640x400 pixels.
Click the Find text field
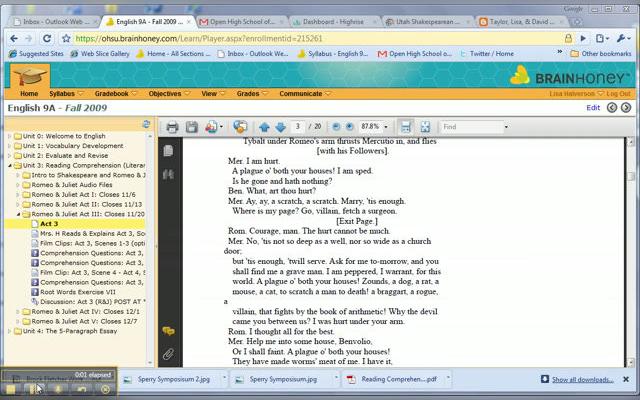click(470, 127)
